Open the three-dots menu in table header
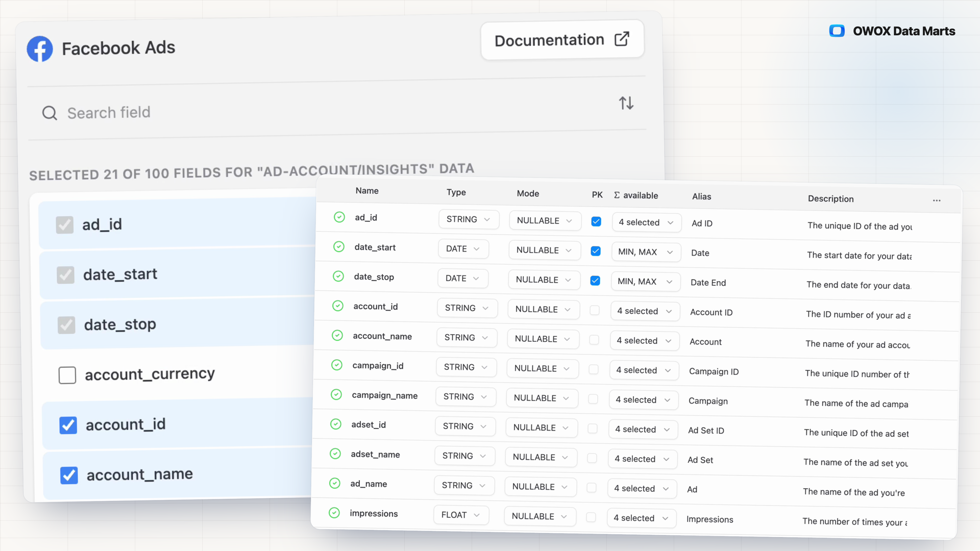Screen dimensions: 980x551 [x=937, y=201]
